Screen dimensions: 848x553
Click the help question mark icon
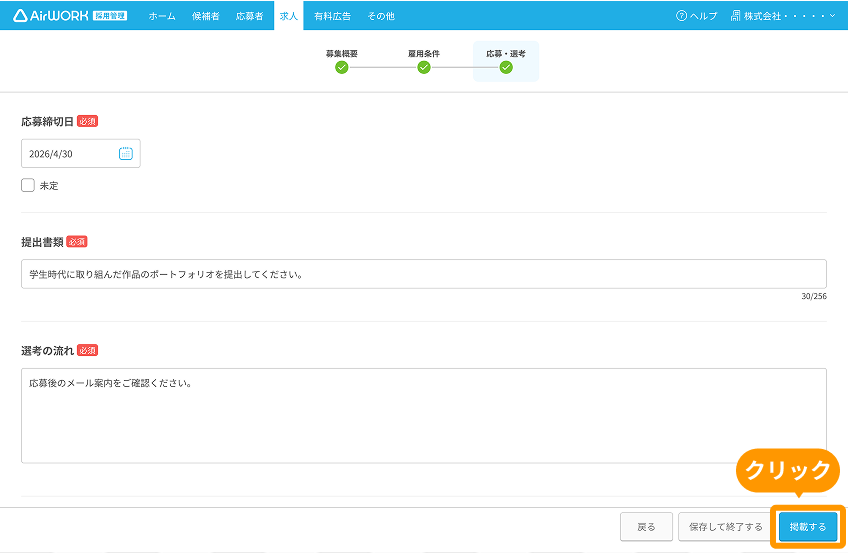pos(681,16)
